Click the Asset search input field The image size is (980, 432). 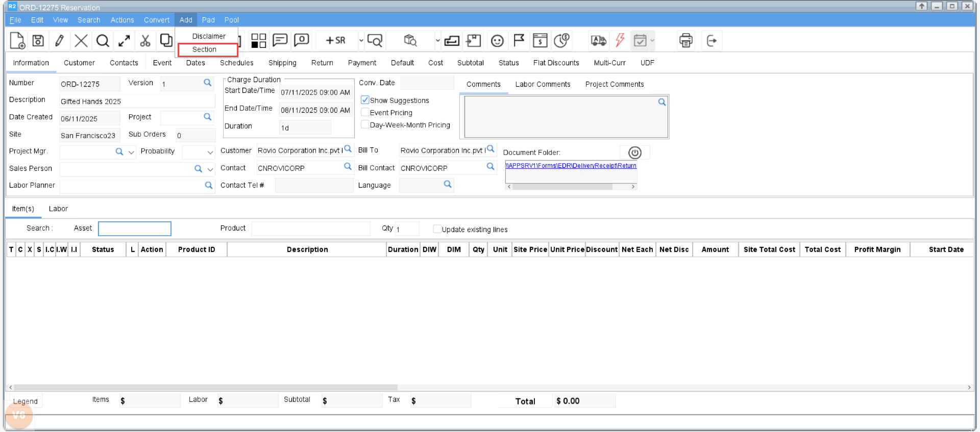click(x=135, y=228)
